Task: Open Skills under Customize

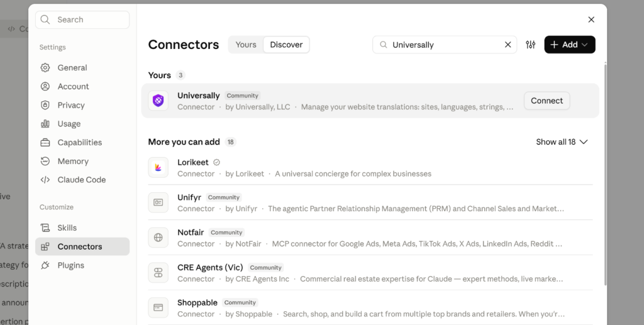Action: [x=82, y=228]
